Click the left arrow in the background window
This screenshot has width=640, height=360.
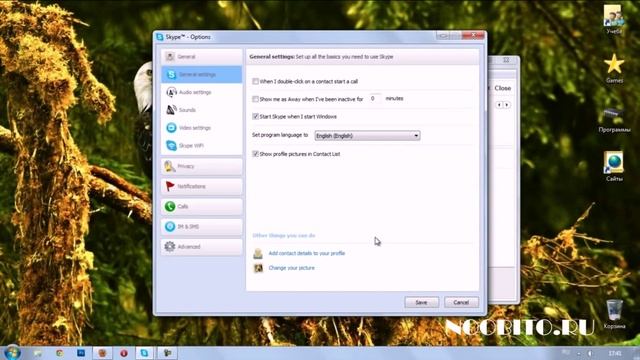click(x=499, y=105)
